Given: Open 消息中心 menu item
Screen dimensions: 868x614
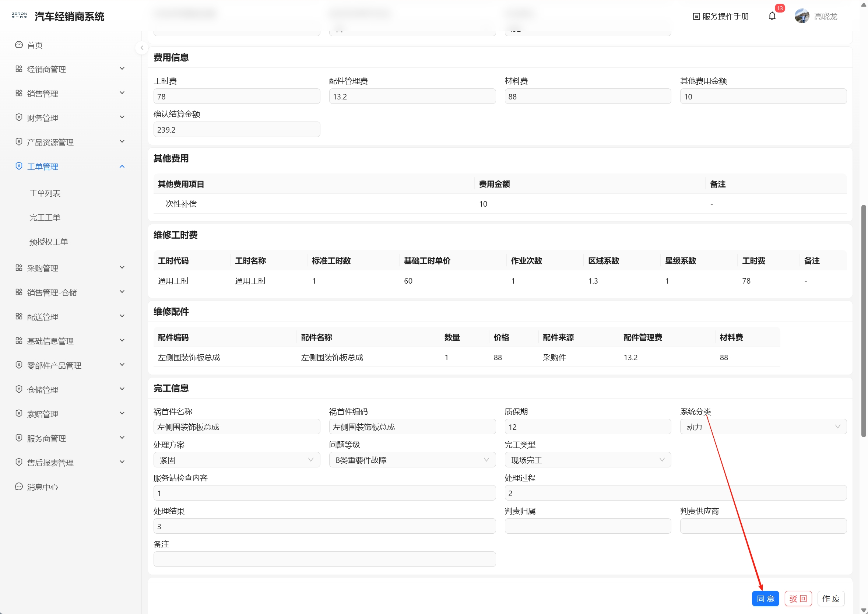Looking at the screenshot, I should [x=43, y=487].
